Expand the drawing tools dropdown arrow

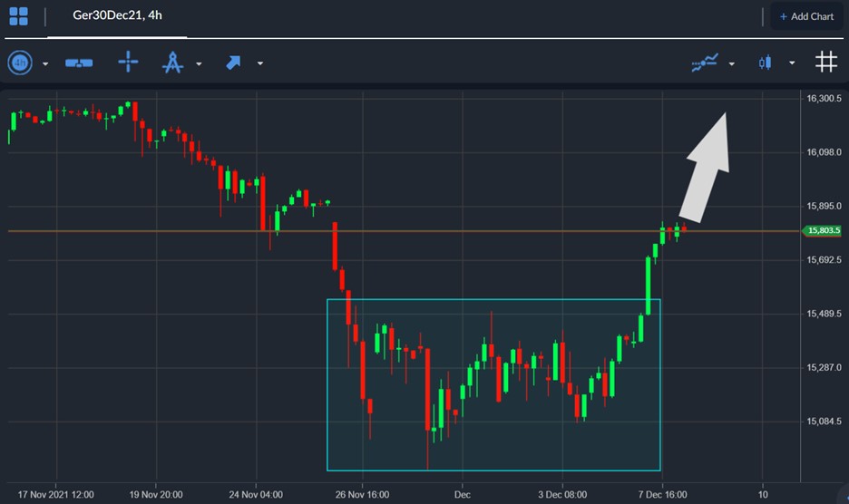tap(199, 63)
